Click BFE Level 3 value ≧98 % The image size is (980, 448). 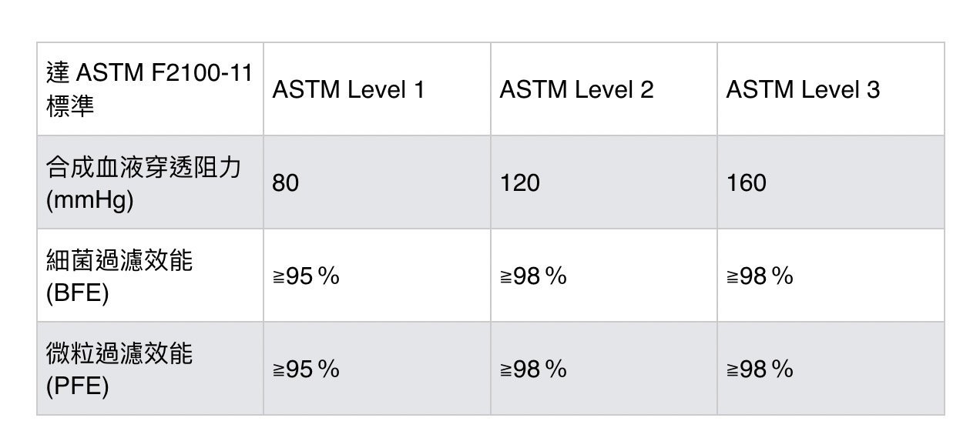(760, 276)
